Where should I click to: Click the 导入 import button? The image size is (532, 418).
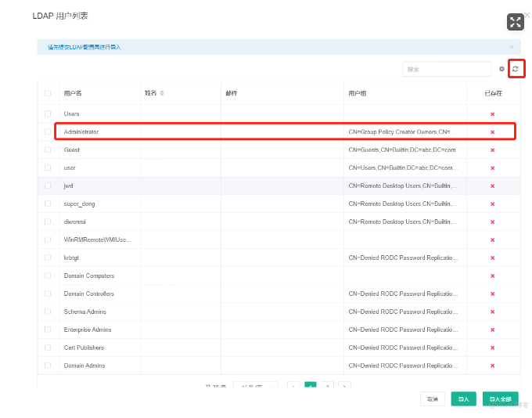pos(463,398)
